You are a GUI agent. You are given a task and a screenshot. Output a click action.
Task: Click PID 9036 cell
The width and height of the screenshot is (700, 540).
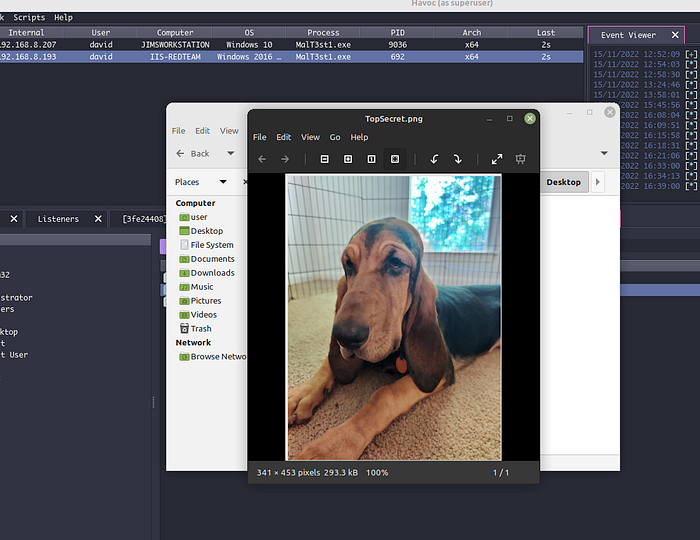coord(397,45)
